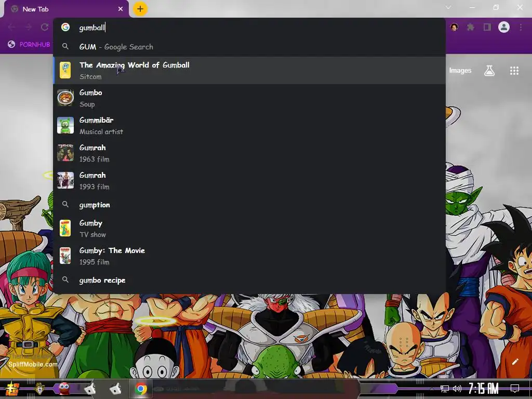Click the volume speaker tray icon

click(x=457, y=389)
